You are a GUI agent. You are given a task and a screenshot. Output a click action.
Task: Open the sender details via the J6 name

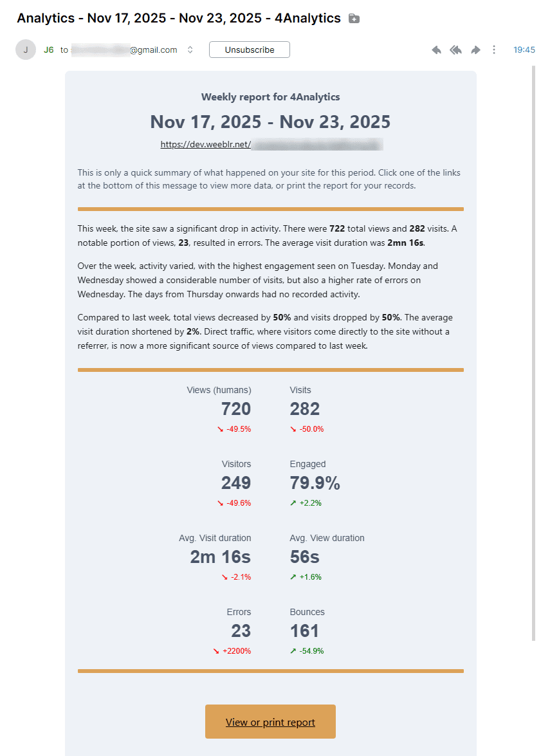pyautogui.click(x=48, y=49)
